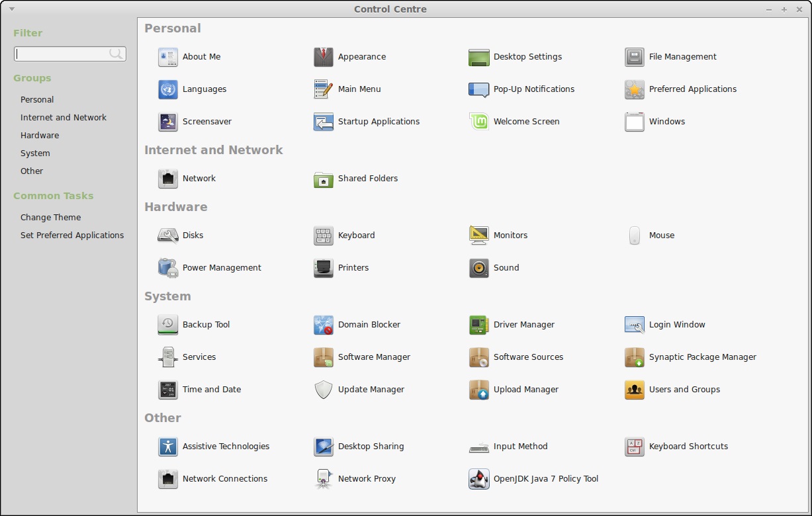Open the Driver Manager icon

tap(479, 325)
